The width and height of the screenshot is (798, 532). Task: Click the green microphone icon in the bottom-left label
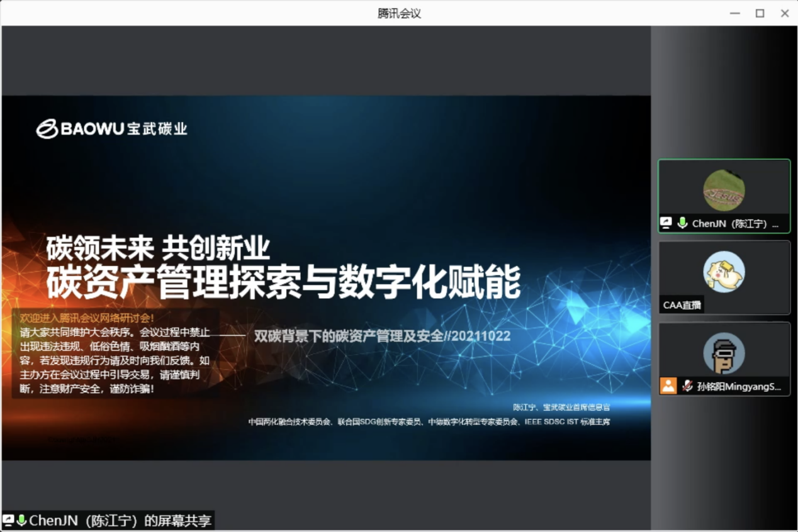pyautogui.click(x=21, y=521)
